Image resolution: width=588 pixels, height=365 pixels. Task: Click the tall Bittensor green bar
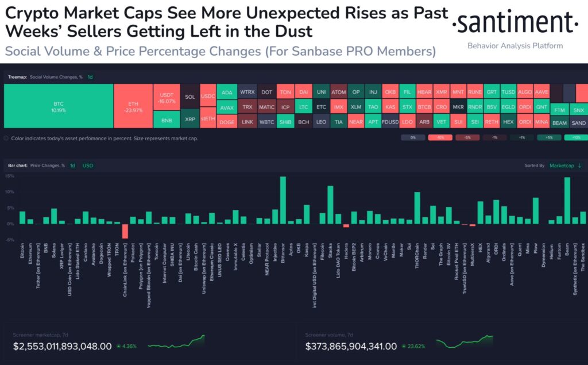(283, 200)
